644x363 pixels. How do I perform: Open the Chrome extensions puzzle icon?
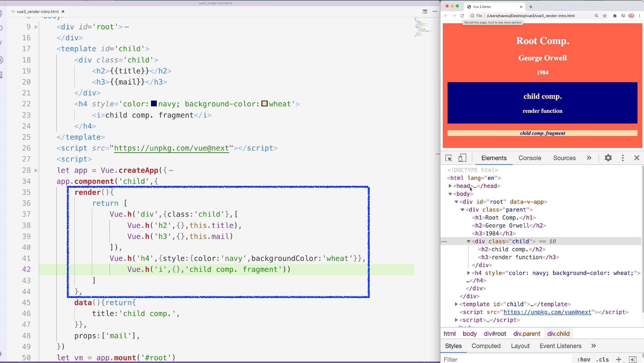(615, 16)
